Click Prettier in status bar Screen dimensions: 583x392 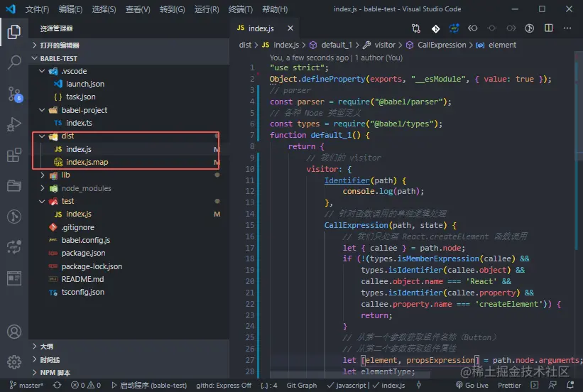coord(509,385)
